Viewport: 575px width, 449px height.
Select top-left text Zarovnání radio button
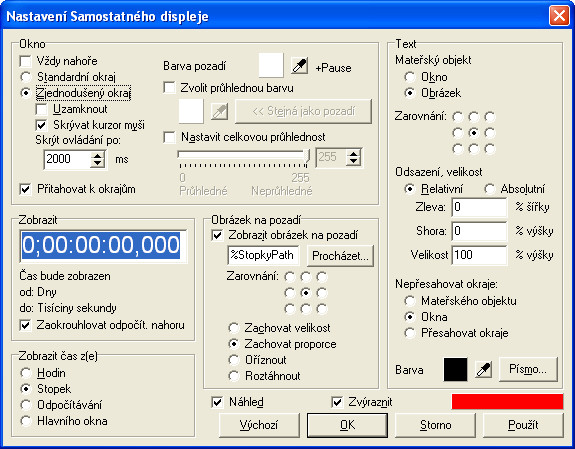coord(457,117)
